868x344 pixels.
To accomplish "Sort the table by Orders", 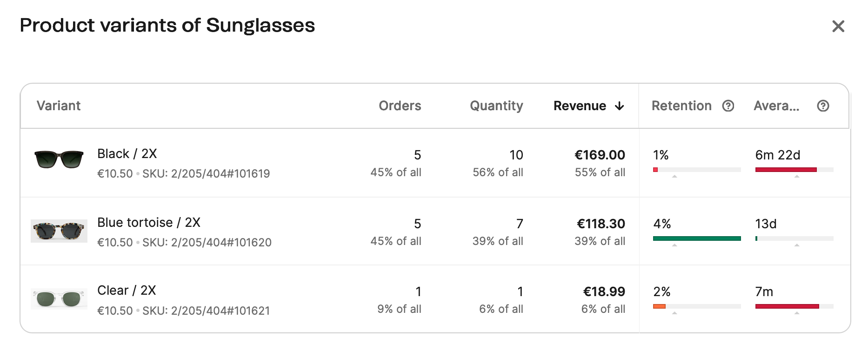I will click(x=400, y=106).
